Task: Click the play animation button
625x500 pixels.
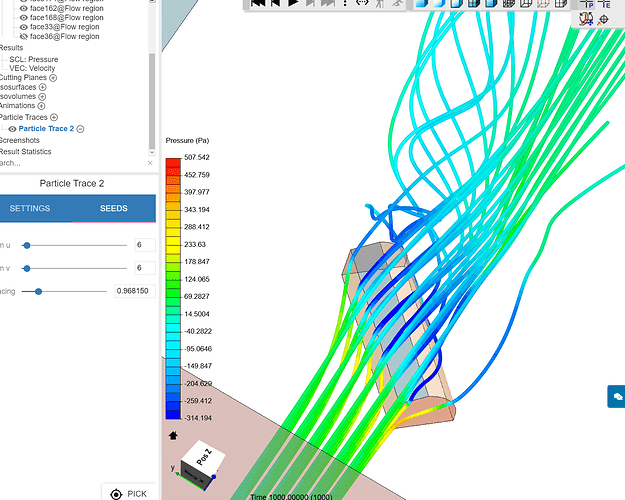Action: (294, 4)
